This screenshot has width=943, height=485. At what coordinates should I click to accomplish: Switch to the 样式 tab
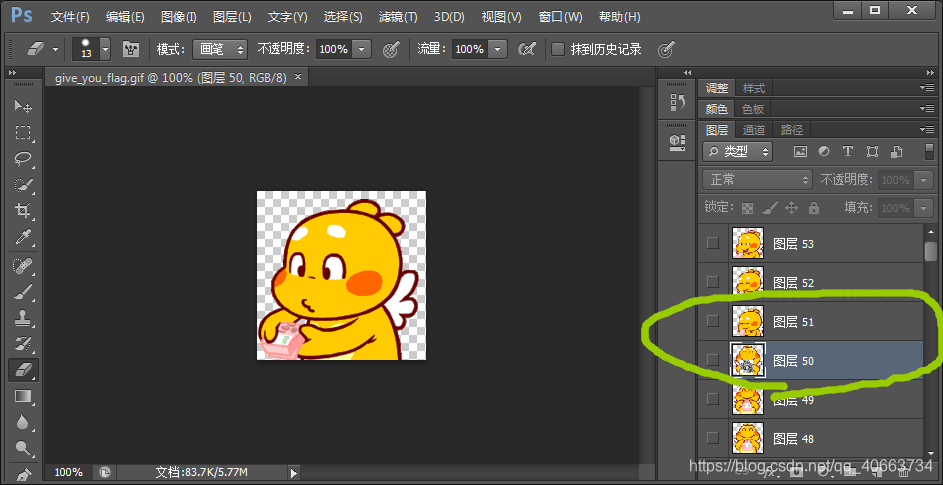tap(754, 88)
